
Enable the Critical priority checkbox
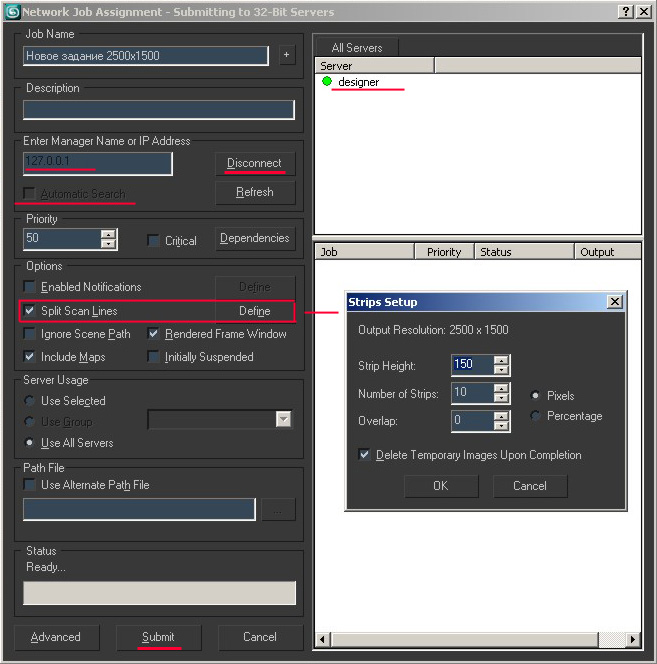click(x=153, y=240)
